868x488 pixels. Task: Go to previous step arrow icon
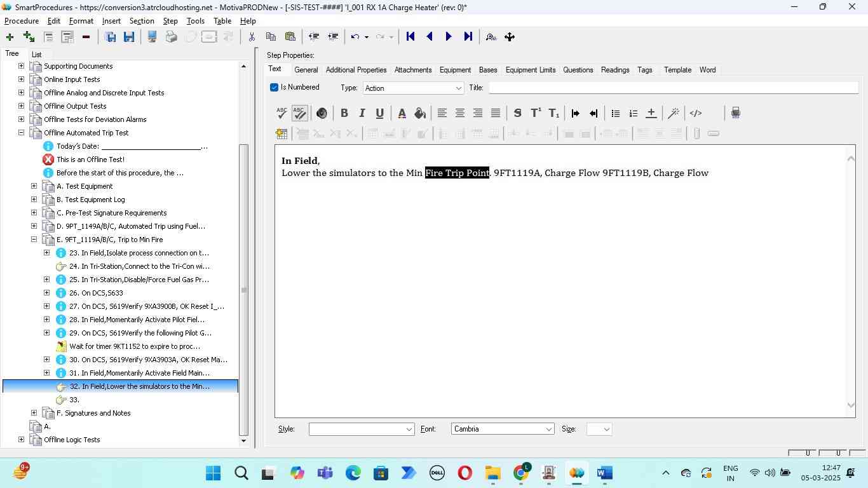(430, 37)
